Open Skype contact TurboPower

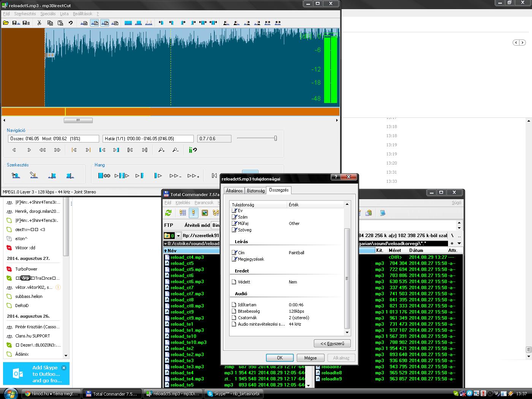click(x=26, y=269)
